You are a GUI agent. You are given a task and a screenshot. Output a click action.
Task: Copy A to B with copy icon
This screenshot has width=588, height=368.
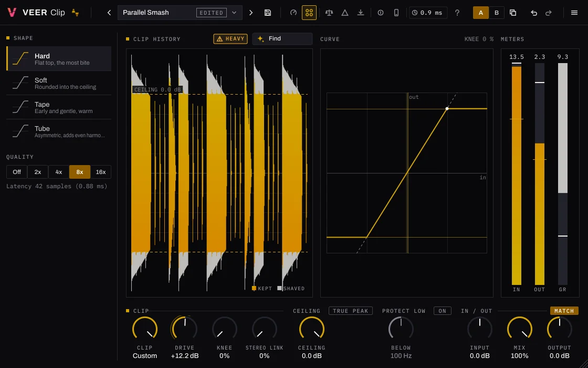click(x=512, y=13)
